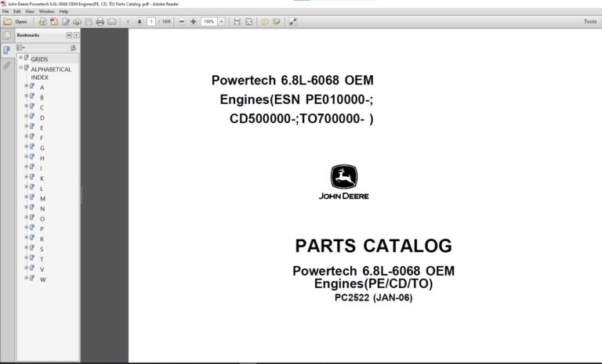
Task: Select bookmark V
Action: click(42, 269)
